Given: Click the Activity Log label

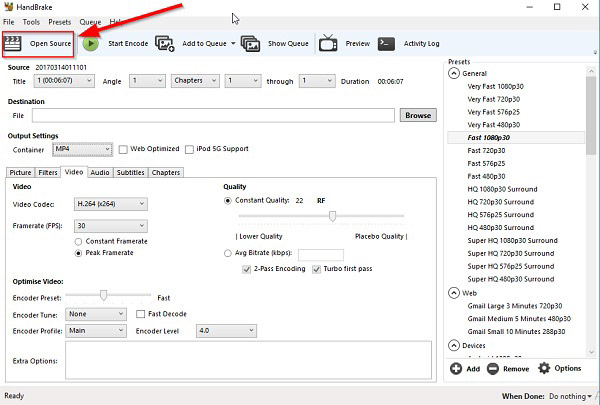Looking at the screenshot, I should coord(422,44).
